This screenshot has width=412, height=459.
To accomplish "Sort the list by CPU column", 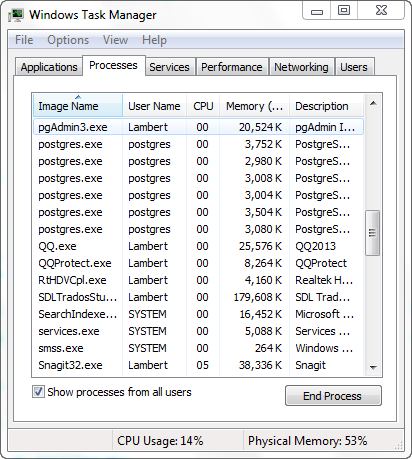I will (203, 106).
